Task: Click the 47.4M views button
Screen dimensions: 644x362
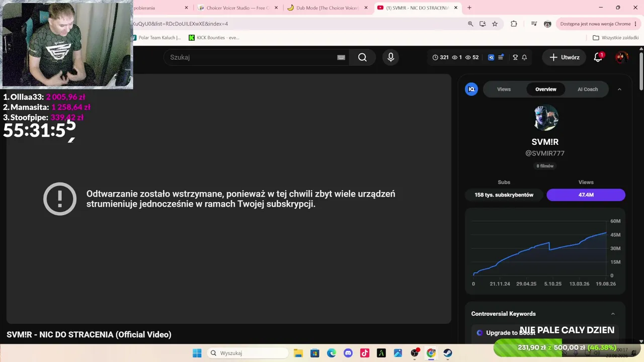Action: click(x=586, y=195)
